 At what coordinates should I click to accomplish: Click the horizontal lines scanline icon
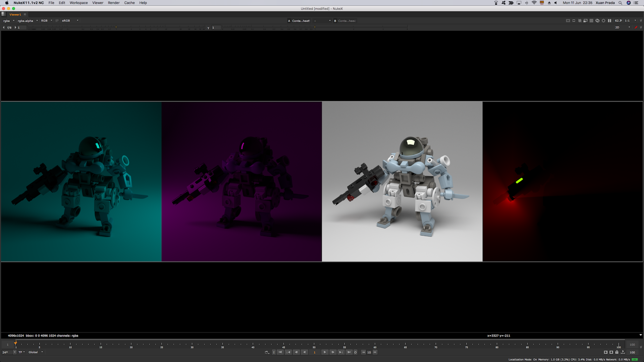click(x=591, y=20)
